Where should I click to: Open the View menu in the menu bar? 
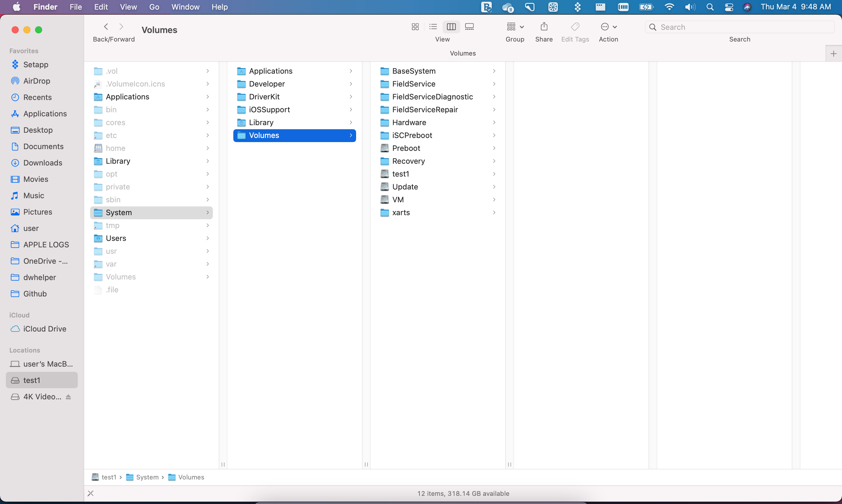tap(128, 7)
